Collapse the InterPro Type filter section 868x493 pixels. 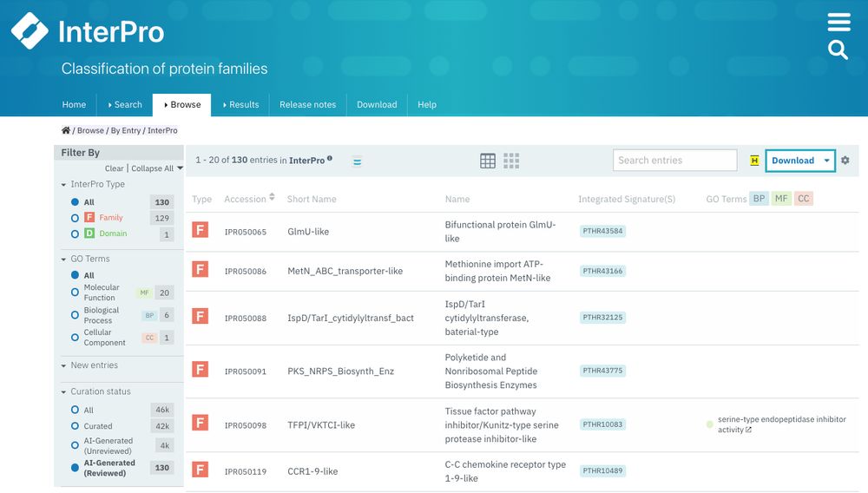coord(63,185)
